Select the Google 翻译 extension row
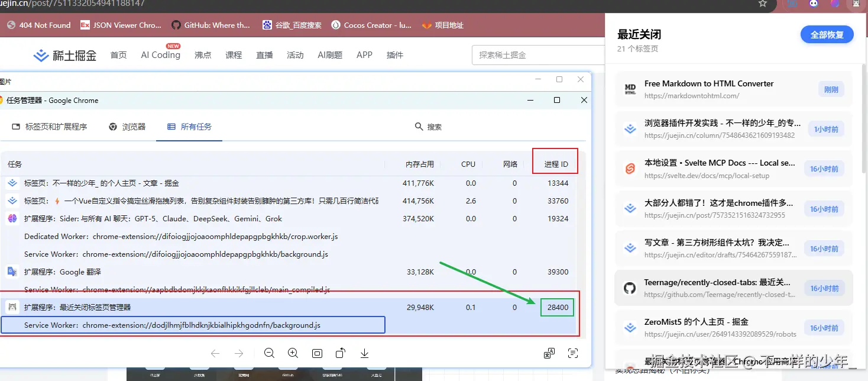The height and width of the screenshot is (381, 868). pos(289,272)
